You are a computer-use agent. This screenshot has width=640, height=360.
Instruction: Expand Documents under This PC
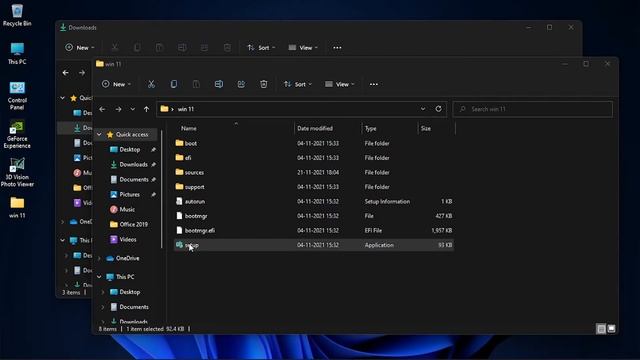(103, 307)
